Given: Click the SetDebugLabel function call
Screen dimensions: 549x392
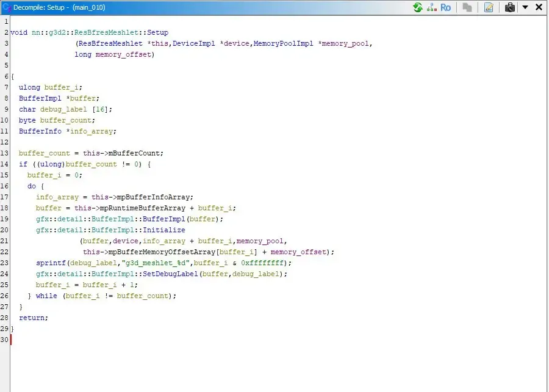Looking at the screenshot, I should point(171,274).
